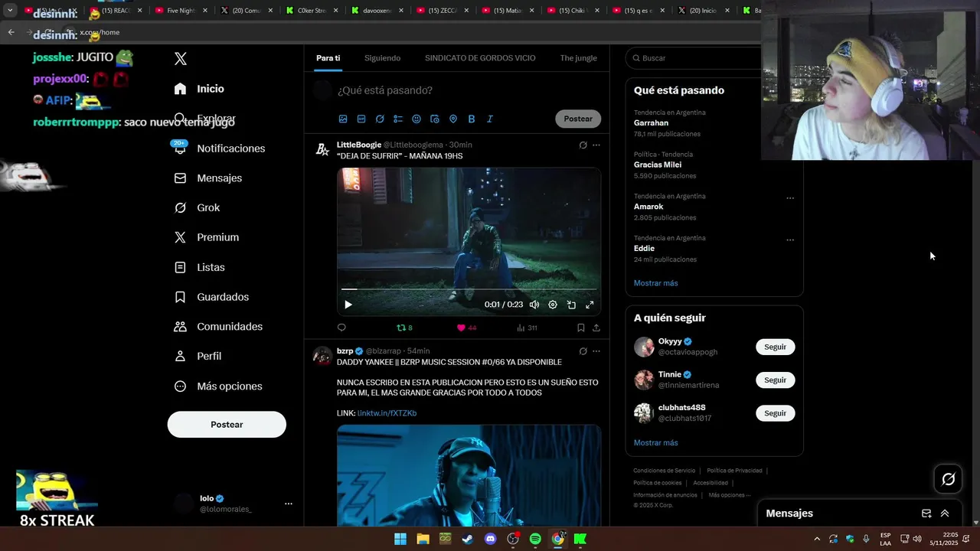Open Más opciones in the sidebar

218,386
